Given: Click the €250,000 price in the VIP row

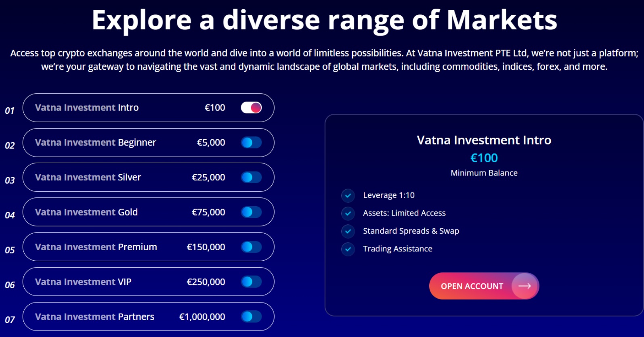Looking at the screenshot, I should (206, 282).
